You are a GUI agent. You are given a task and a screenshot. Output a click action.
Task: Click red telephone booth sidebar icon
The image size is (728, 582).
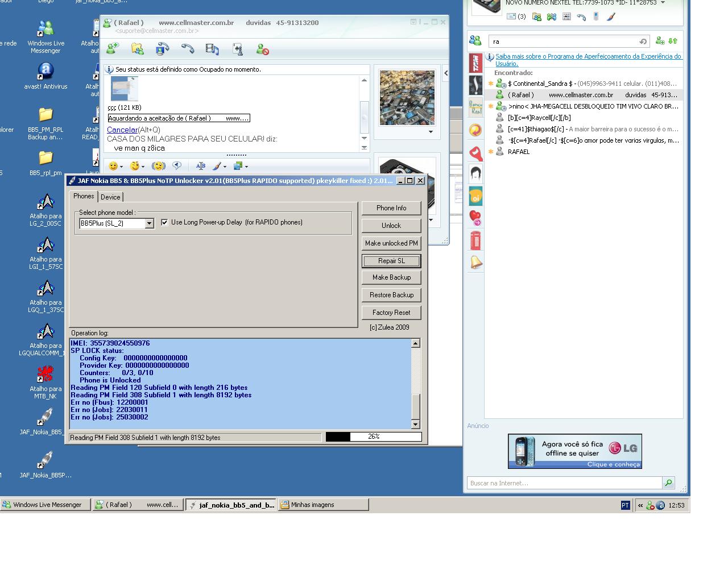click(x=475, y=240)
